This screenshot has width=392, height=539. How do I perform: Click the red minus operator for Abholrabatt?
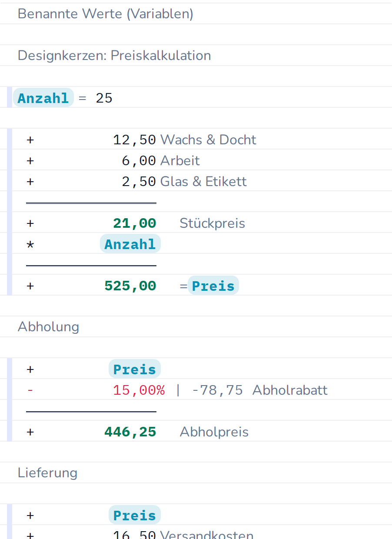pyautogui.click(x=30, y=390)
